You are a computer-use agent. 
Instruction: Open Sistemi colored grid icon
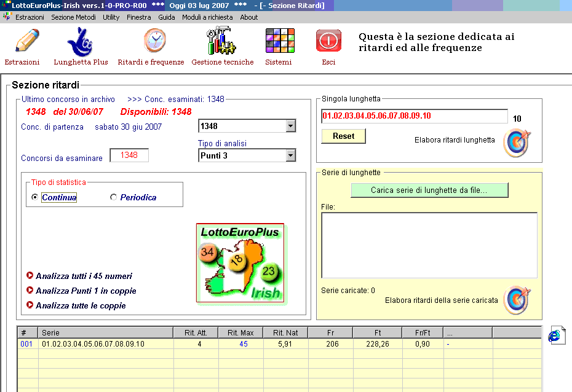(280, 41)
